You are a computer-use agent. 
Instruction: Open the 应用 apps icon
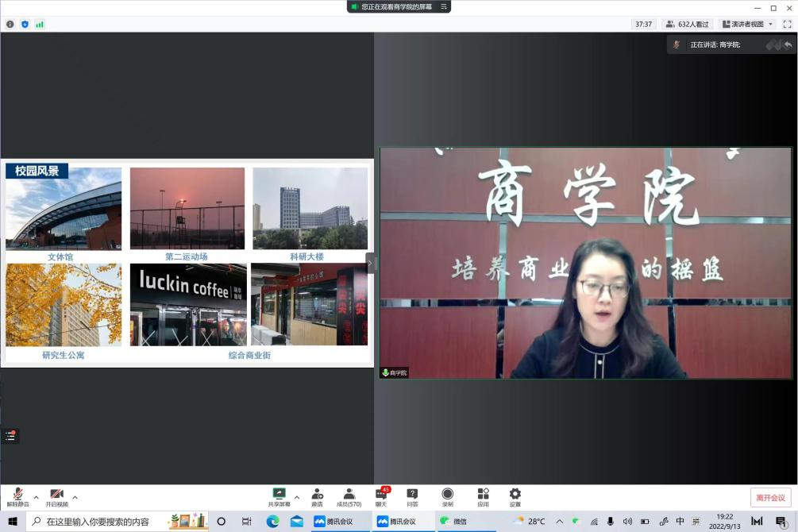[x=483, y=497]
